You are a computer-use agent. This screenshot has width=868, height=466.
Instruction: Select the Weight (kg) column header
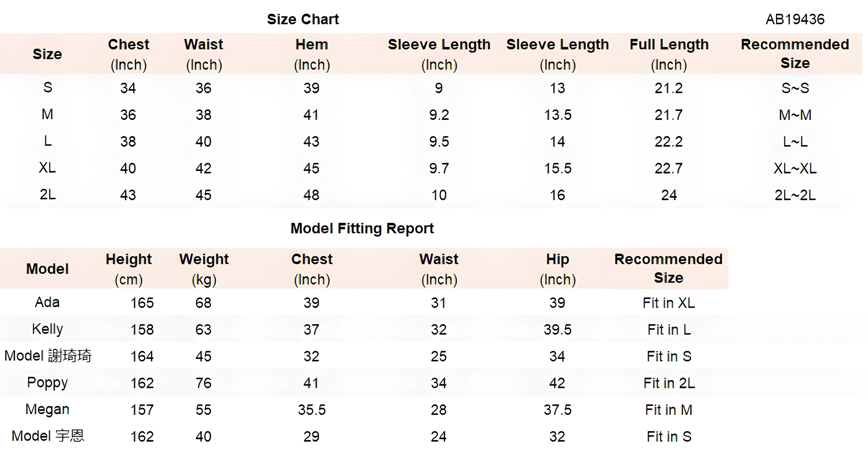[x=204, y=269]
